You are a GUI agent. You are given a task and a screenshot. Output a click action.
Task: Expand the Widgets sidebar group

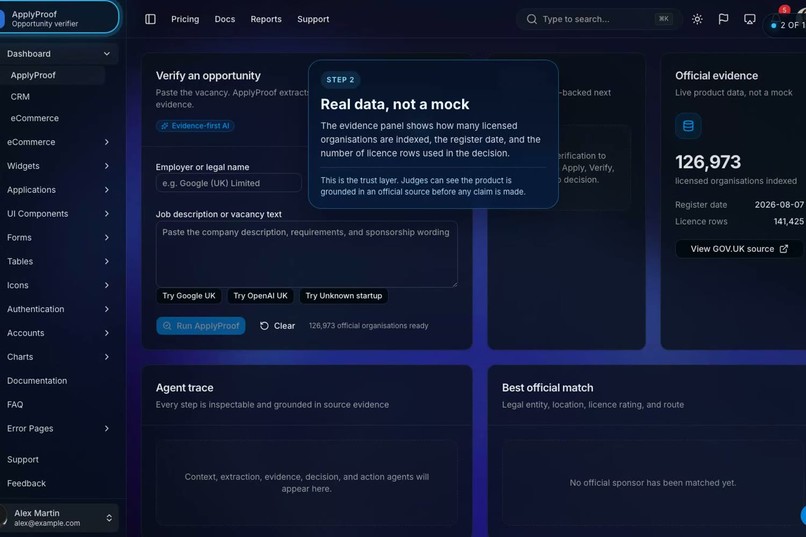pyautogui.click(x=59, y=166)
